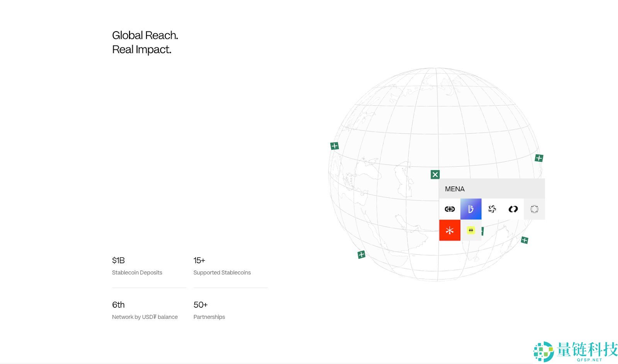Click the empty top area of the globe
This screenshot has height=364, width=618.
pos(436,97)
